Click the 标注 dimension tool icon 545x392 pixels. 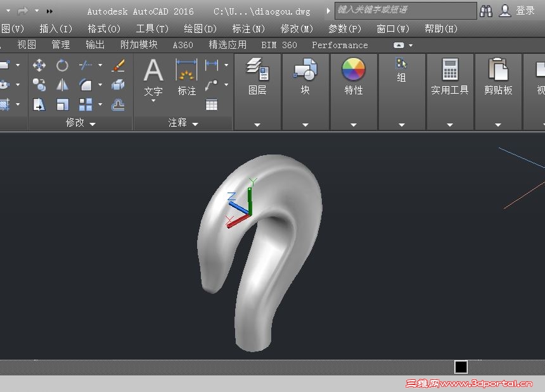187,70
